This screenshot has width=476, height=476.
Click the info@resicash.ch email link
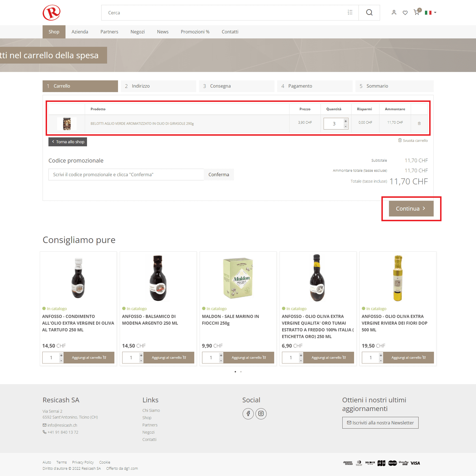click(x=62, y=425)
